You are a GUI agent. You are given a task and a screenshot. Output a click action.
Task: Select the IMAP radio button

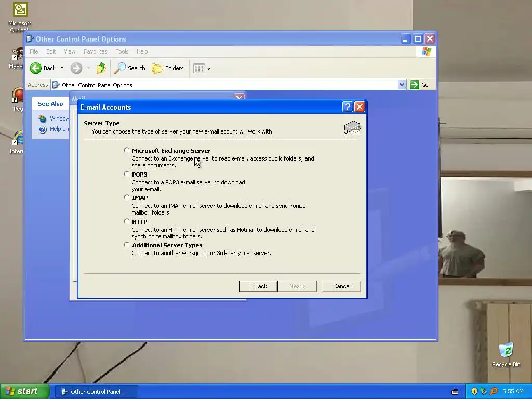point(127,197)
